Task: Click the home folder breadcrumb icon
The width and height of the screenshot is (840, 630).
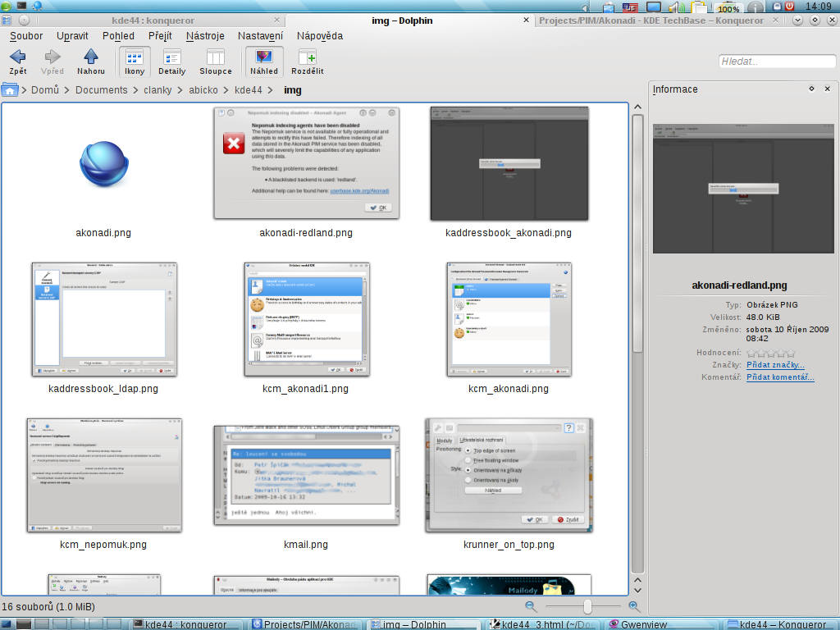Action: (x=10, y=90)
